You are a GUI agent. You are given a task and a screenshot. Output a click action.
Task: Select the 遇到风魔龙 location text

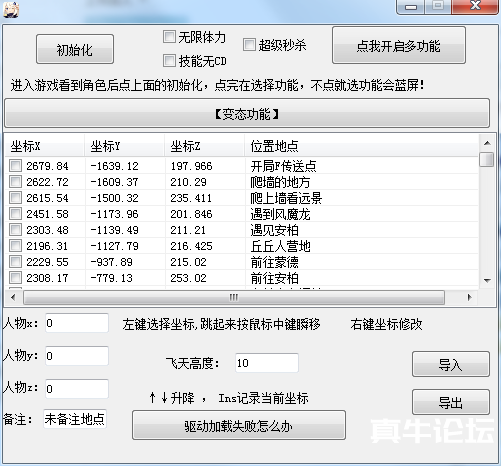click(x=280, y=214)
